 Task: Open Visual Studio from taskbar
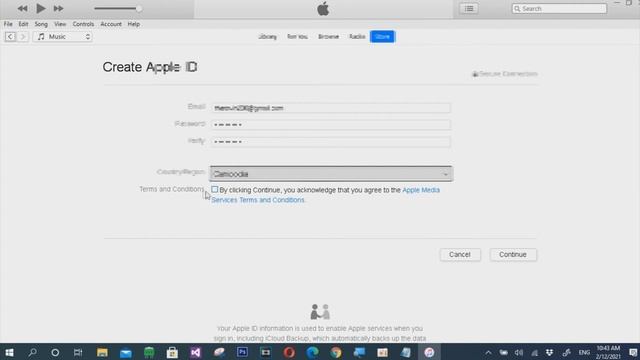[x=196, y=352]
